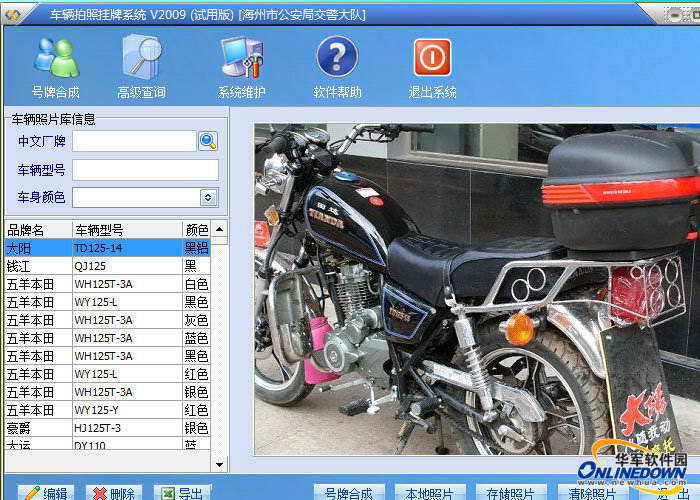The image size is (700, 500).
Task: Click the 车辆型号 input field
Action: (x=146, y=170)
